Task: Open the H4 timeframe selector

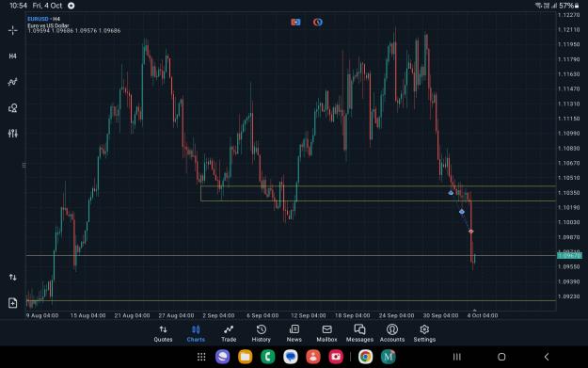Action: click(x=13, y=56)
